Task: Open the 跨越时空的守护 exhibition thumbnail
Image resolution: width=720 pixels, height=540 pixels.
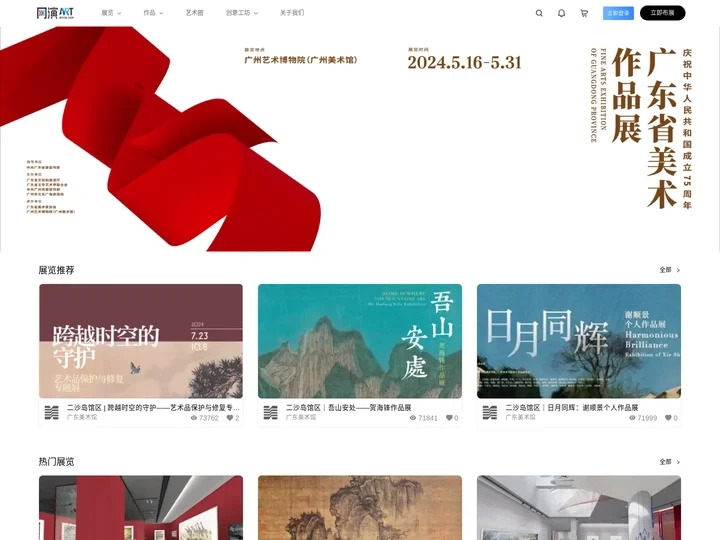Action: (x=141, y=341)
